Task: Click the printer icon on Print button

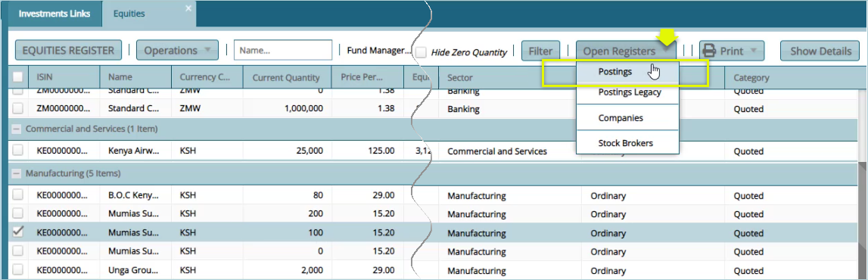Action: [x=709, y=51]
